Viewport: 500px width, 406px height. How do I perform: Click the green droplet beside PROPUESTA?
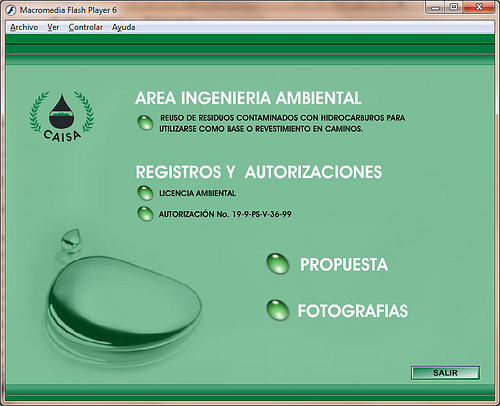coord(278,264)
